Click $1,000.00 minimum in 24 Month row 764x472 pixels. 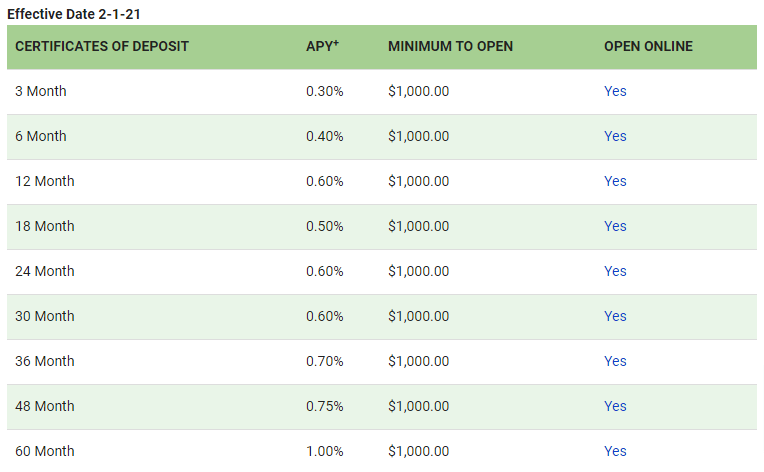(419, 271)
